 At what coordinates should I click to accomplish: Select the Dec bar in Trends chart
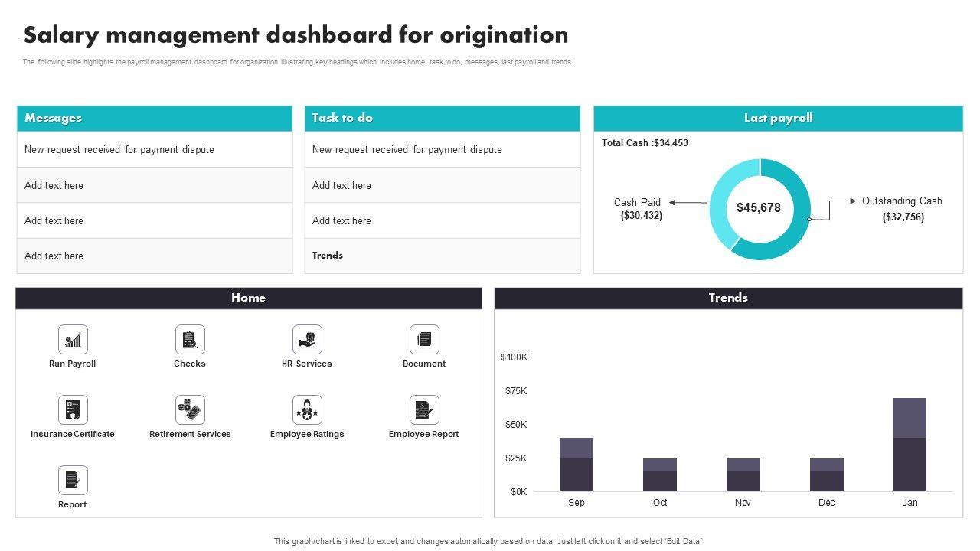pos(827,475)
